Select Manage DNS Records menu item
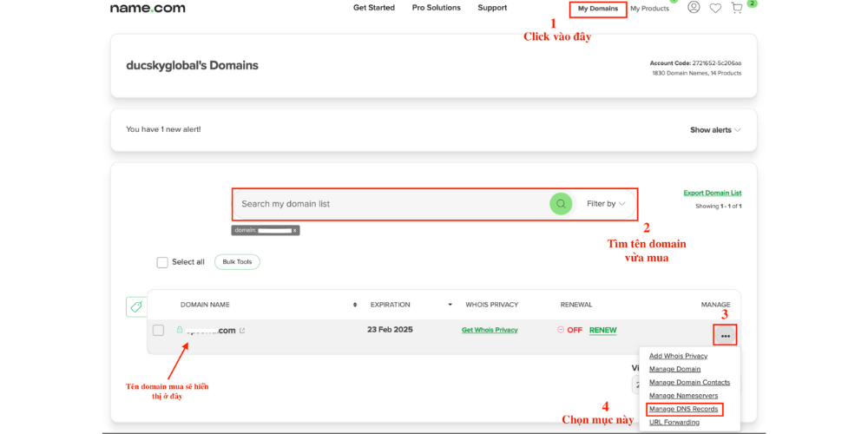Viewport: 868px width, 434px height. pos(683,409)
